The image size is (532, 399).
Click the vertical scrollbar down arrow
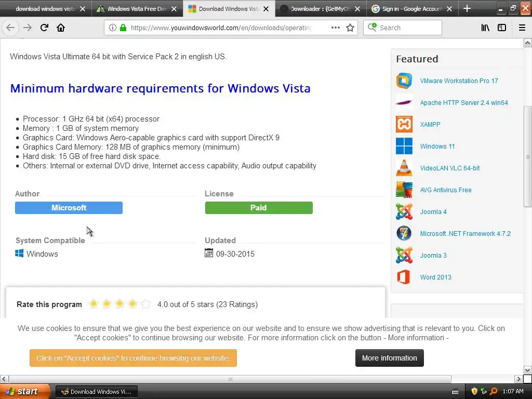527,370
